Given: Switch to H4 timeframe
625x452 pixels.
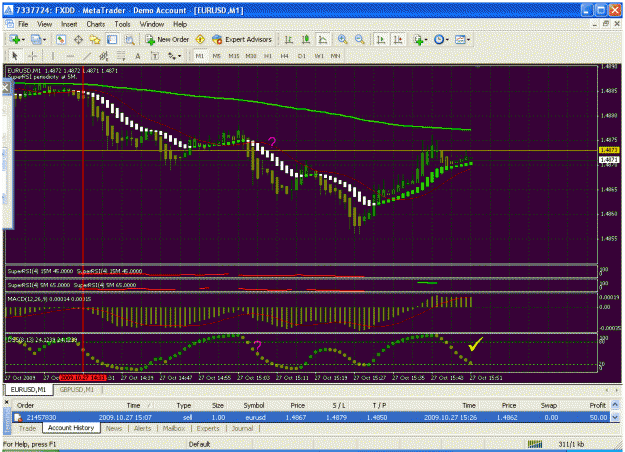Looking at the screenshot, I should (285, 56).
